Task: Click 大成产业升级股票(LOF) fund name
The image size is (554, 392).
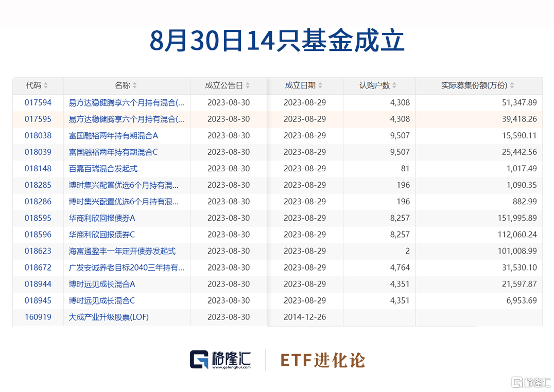Action: (109, 317)
